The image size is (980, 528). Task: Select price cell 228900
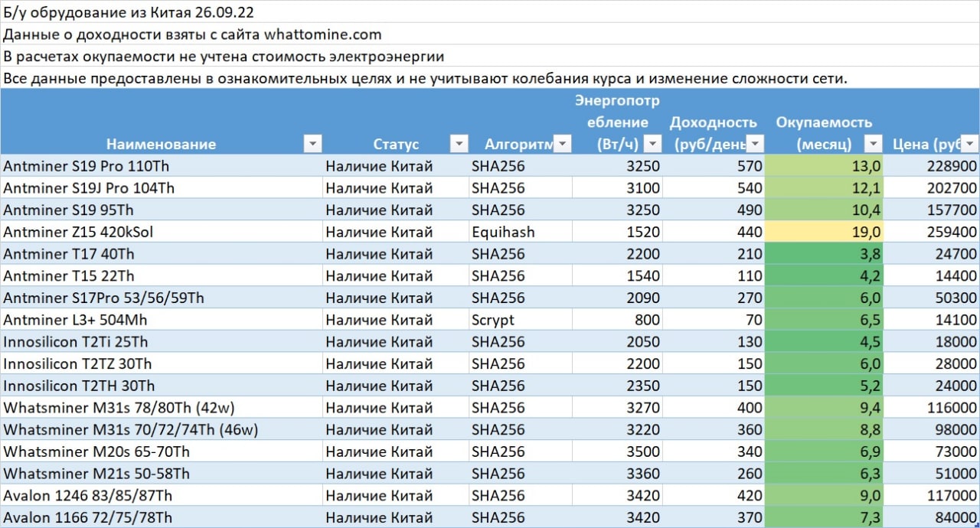click(x=933, y=166)
